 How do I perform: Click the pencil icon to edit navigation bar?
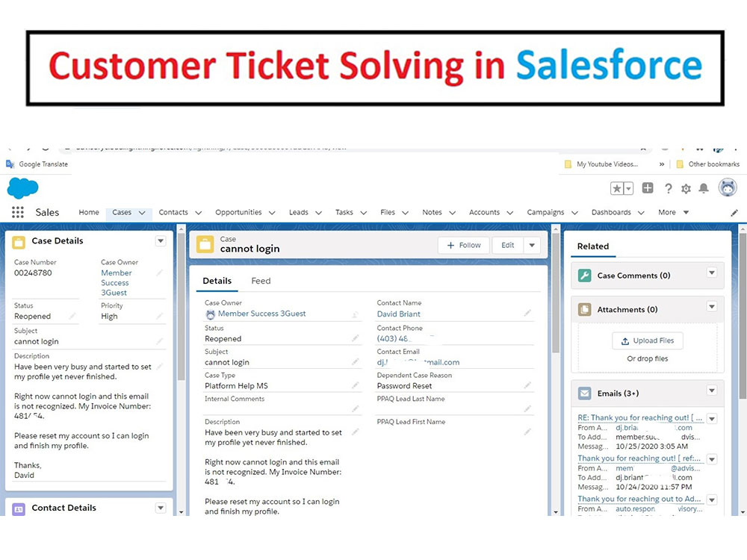coord(734,213)
